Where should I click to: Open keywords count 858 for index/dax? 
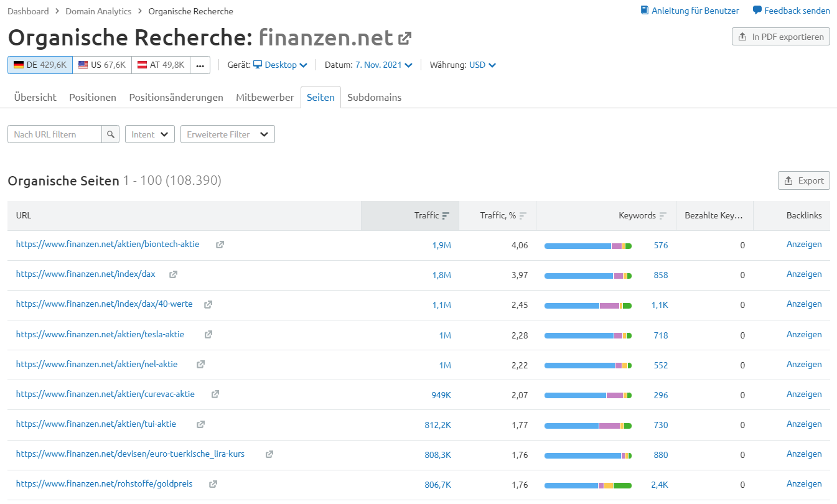[661, 275]
